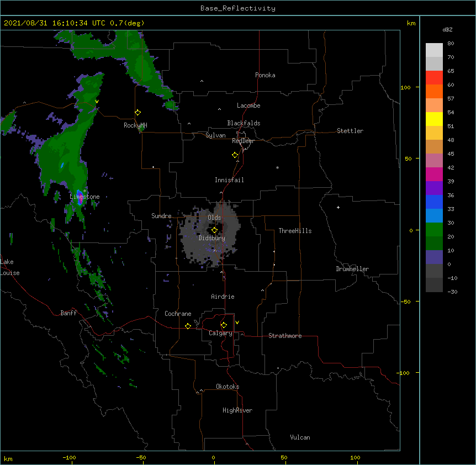Select the Strathmore label
The width and height of the screenshot is (476, 465).
[x=285, y=336]
